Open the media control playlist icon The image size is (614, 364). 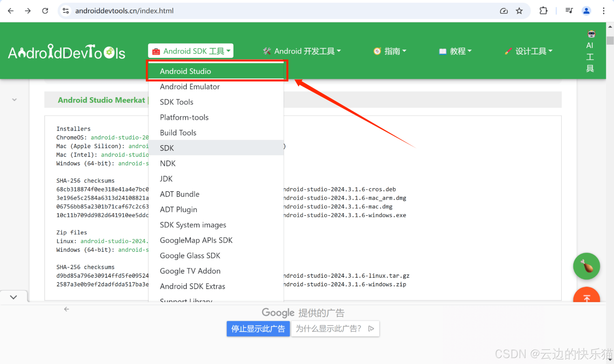[x=569, y=11]
